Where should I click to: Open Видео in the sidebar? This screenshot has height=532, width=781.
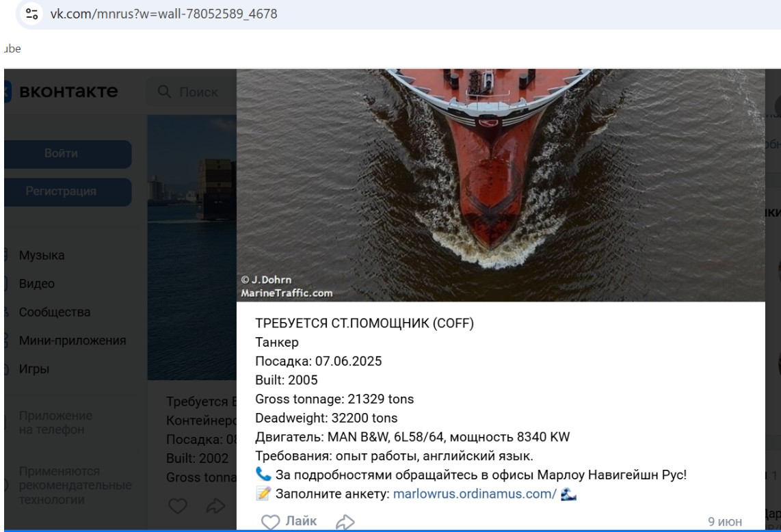[x=37, y=283]
